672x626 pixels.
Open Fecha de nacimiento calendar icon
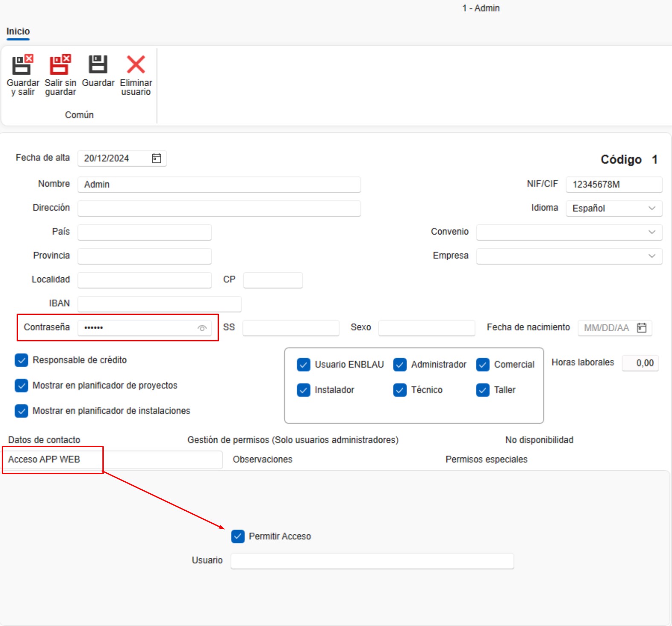click(x=641, y=328)
